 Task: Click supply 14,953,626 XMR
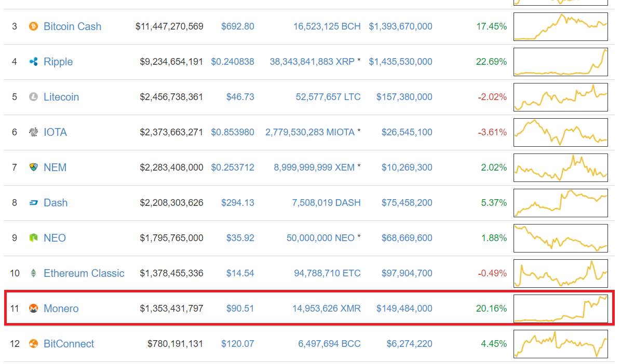(327, 308)
